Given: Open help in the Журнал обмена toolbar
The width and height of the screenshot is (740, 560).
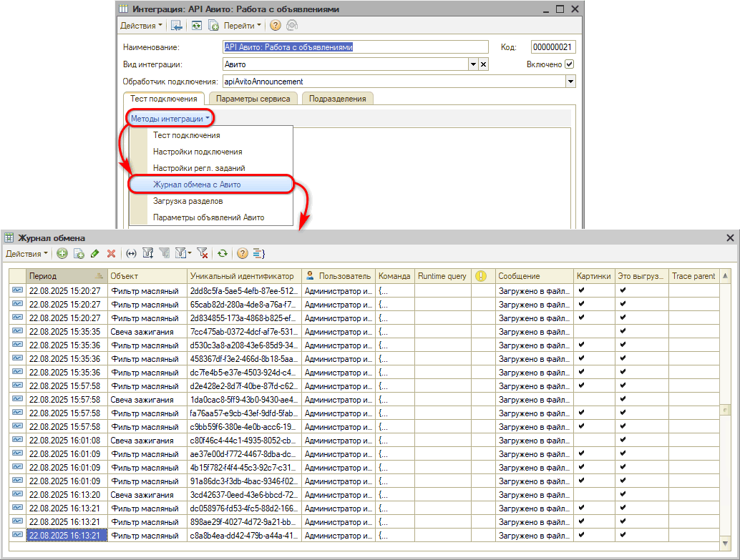Looking at the screenshot, I should tap(242, 253).
